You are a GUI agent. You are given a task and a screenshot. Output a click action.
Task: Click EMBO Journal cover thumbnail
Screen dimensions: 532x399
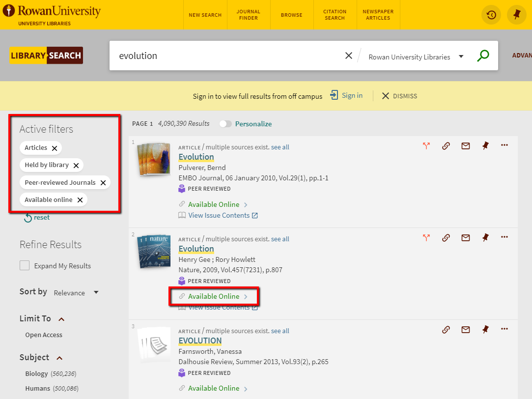click(154, 159)
